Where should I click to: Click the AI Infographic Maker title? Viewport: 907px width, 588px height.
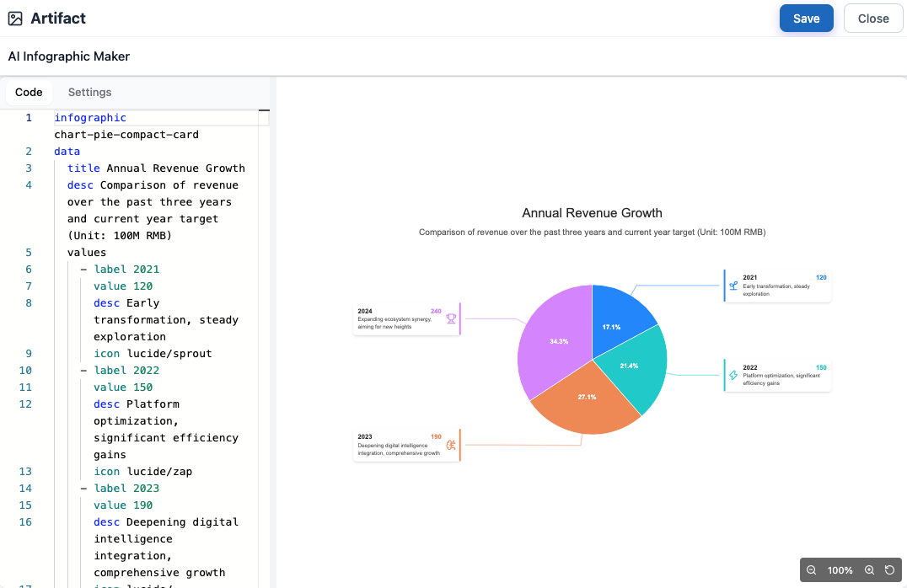point(69,56)
